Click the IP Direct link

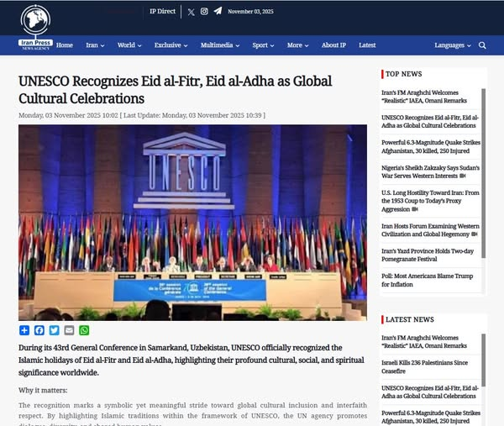(163, 12)
